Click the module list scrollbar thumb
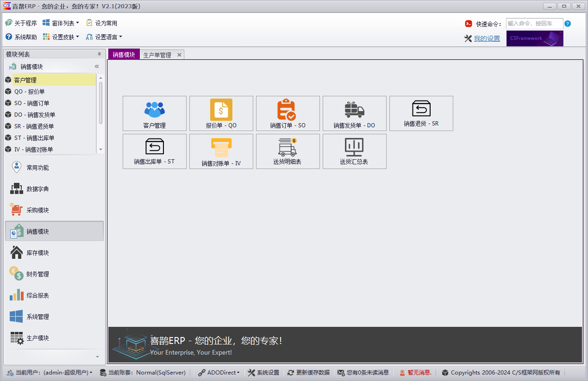Viewport: 588px width, 381px height. pyautogui.click(x=100, y=103)
